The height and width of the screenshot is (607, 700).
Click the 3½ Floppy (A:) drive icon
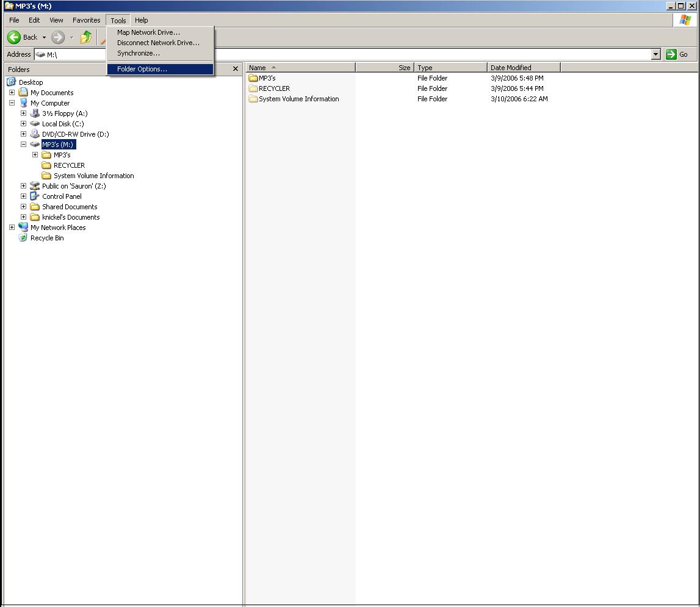pos(35,113)
